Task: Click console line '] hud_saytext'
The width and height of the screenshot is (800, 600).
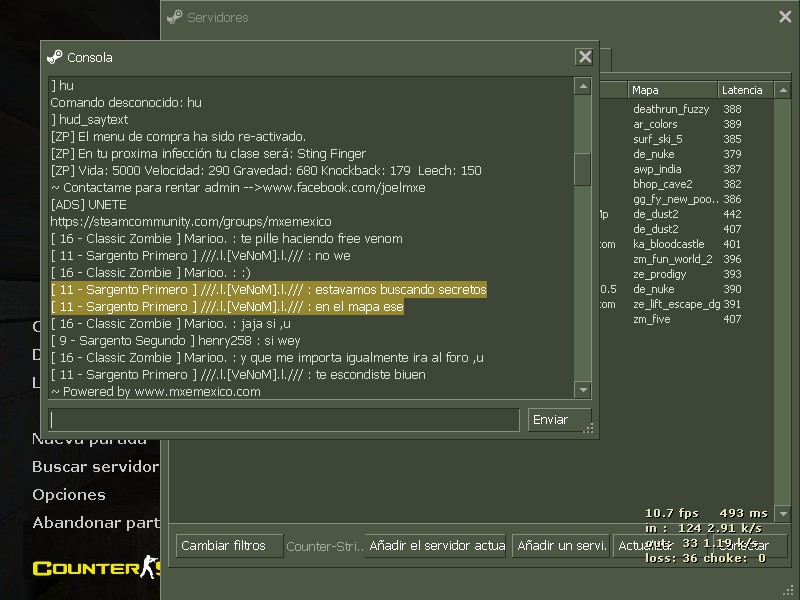Action: (x=89, y=120)
